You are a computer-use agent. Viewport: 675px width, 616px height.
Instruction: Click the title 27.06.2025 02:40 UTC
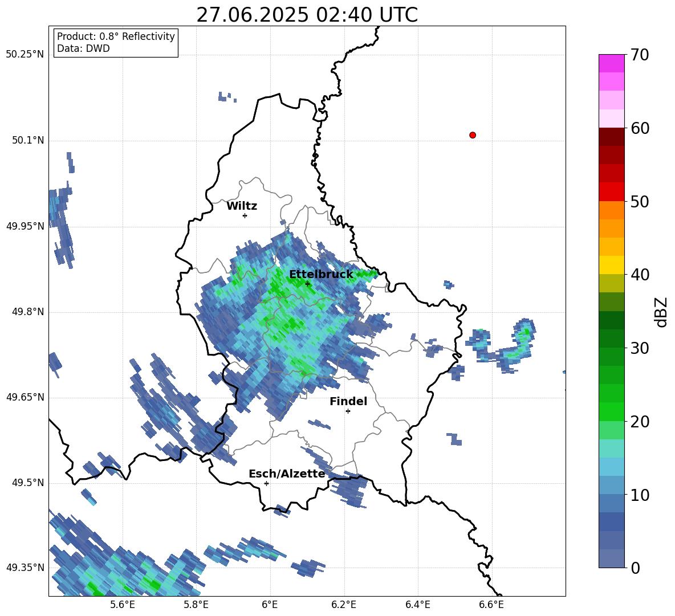[x=307, y=15]
